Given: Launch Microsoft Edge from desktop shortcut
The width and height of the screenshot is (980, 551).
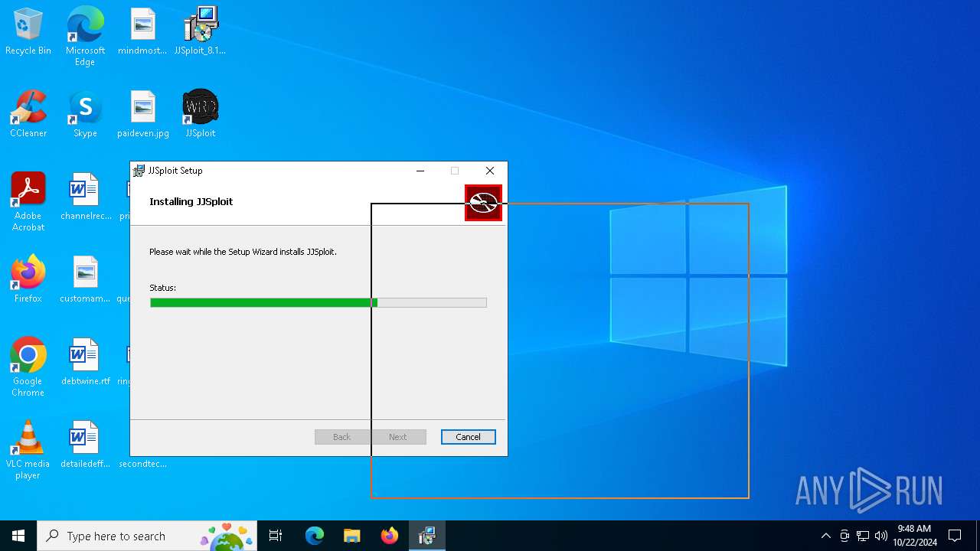Looking at the screenshot, I should (x=85, y=36).
